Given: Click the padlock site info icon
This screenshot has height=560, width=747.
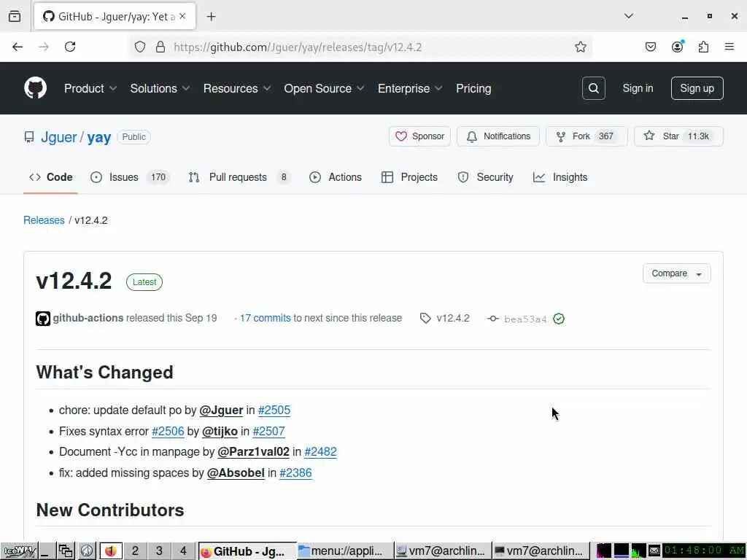Looking at the screenshot, I should click(x=160, y=47).
